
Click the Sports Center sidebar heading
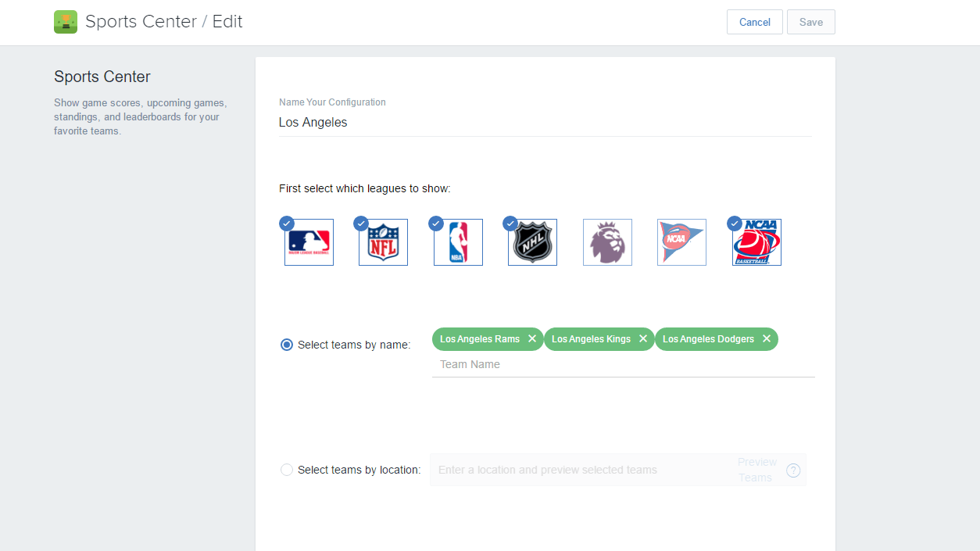pyautogui.click(x=102, y=77)
